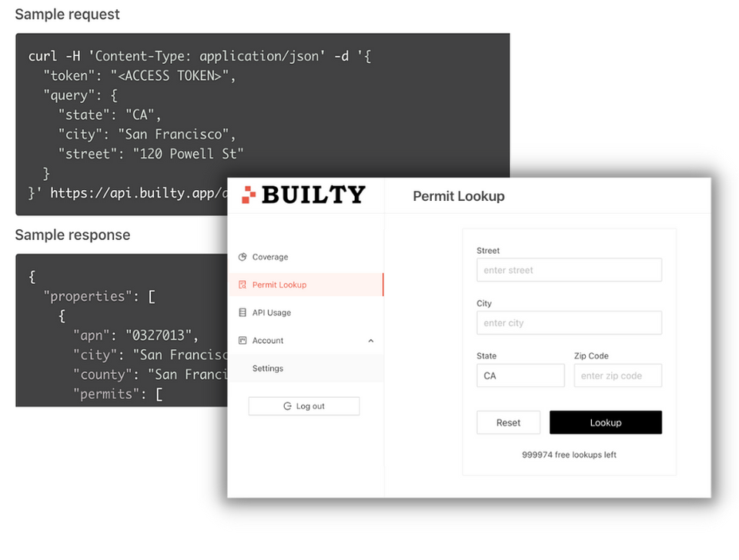Click the black Lookup button

(606, 422)
